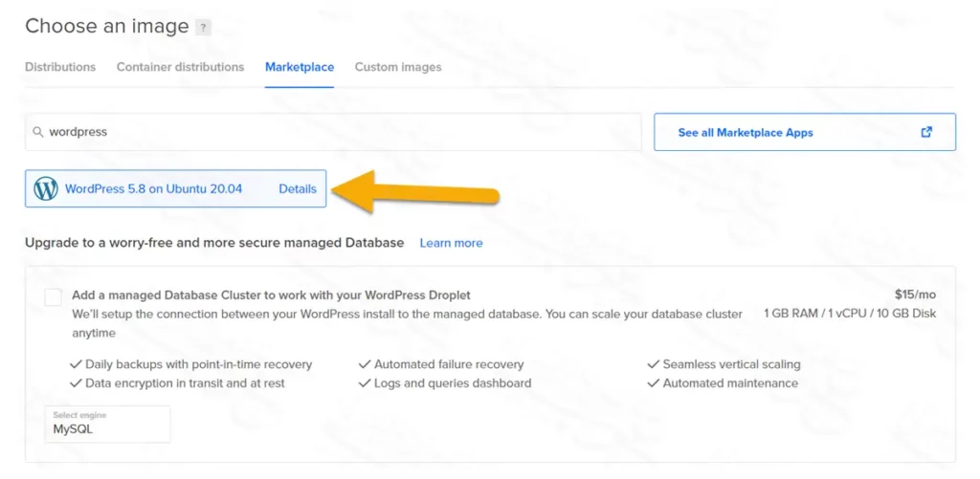Screen dimensions: 980x479
Task: Click the Automated failure recovery text
Action: [448, 364]
